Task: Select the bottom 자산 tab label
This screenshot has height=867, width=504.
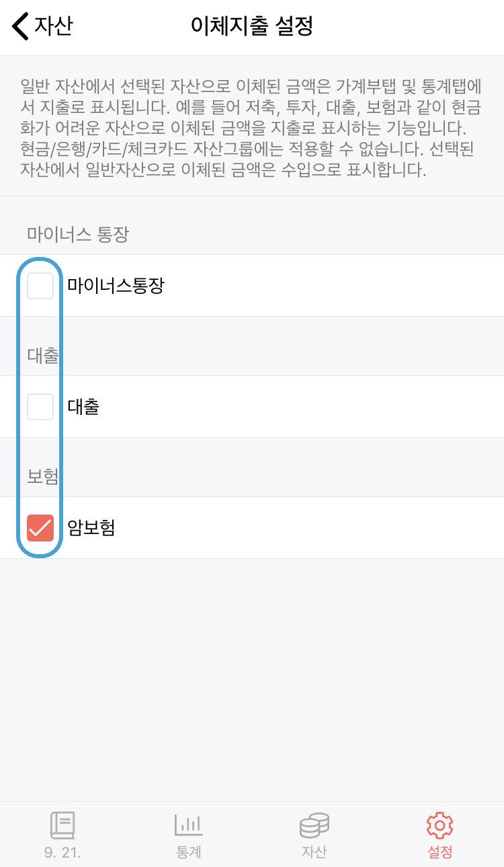Action: (314, 852)
